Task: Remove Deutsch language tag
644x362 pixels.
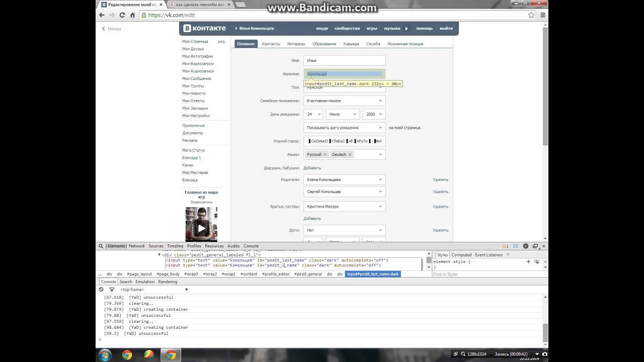Action: (x=350, y=154)
